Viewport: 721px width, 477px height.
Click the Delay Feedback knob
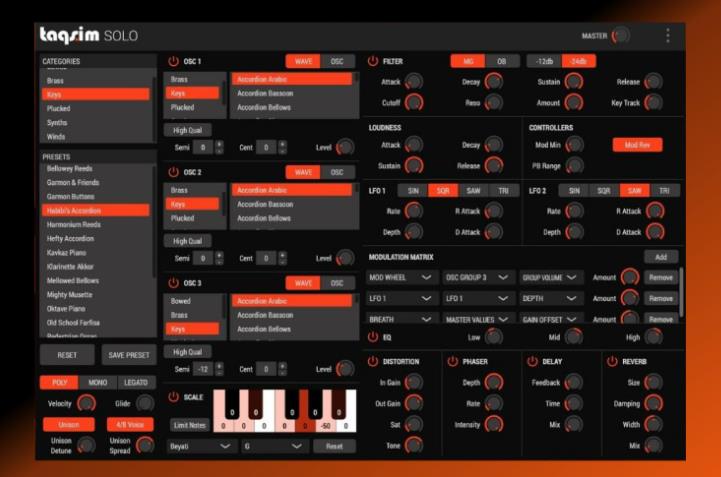click(x=573, y=382)
